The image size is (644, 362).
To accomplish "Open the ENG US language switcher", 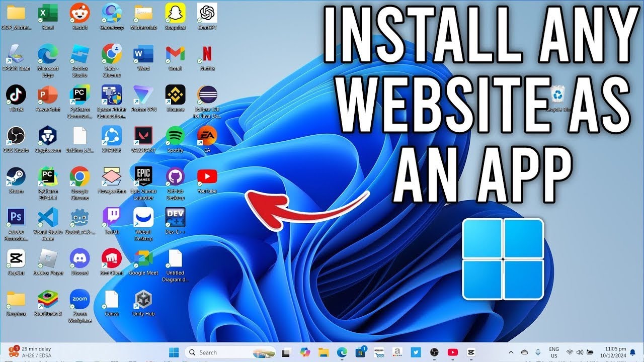I will tap(553, 352).
